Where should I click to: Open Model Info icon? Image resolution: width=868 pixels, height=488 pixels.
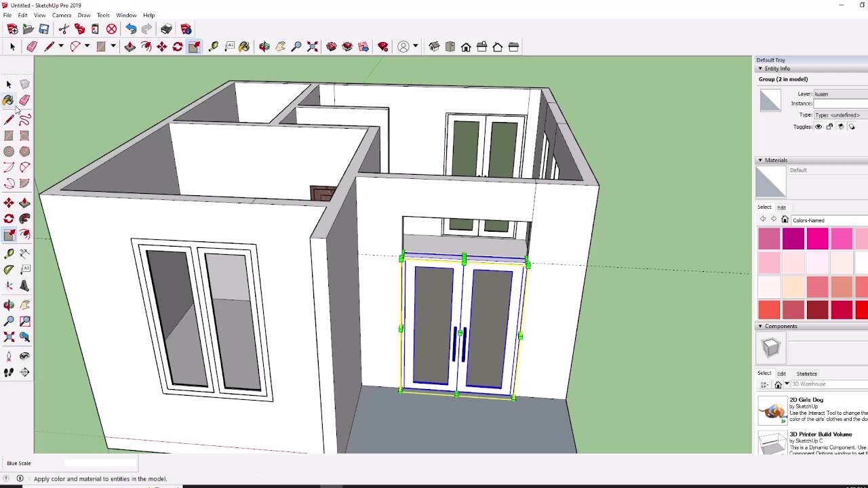point(186,29)
